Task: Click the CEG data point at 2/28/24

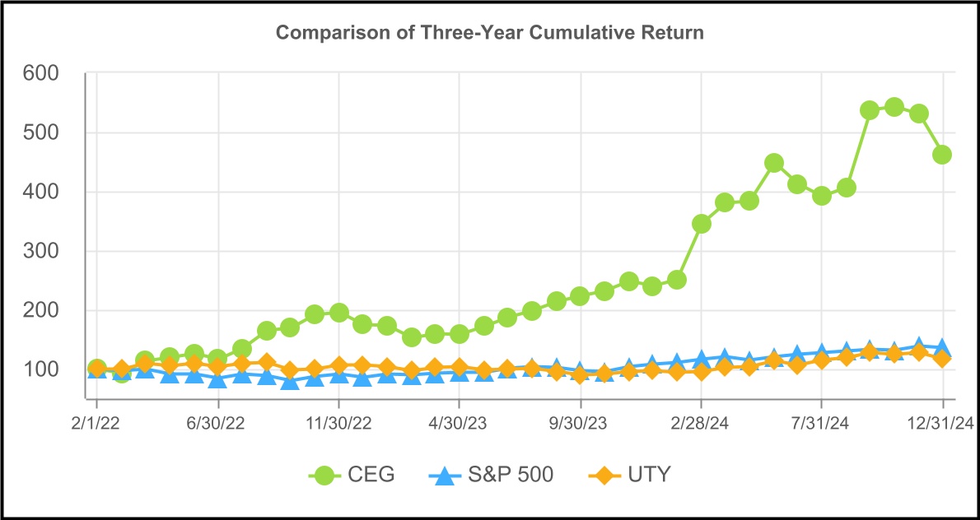Action: pyautogui.click(x=701, y=224)
